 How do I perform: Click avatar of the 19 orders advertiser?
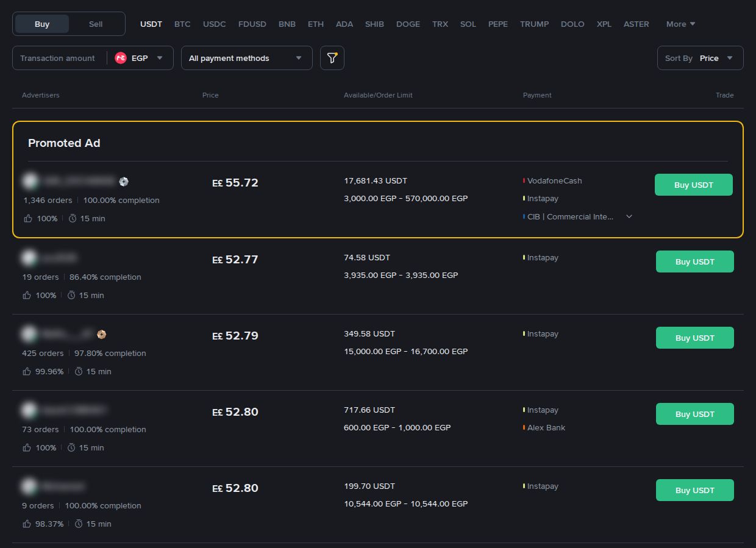point(29,258)
